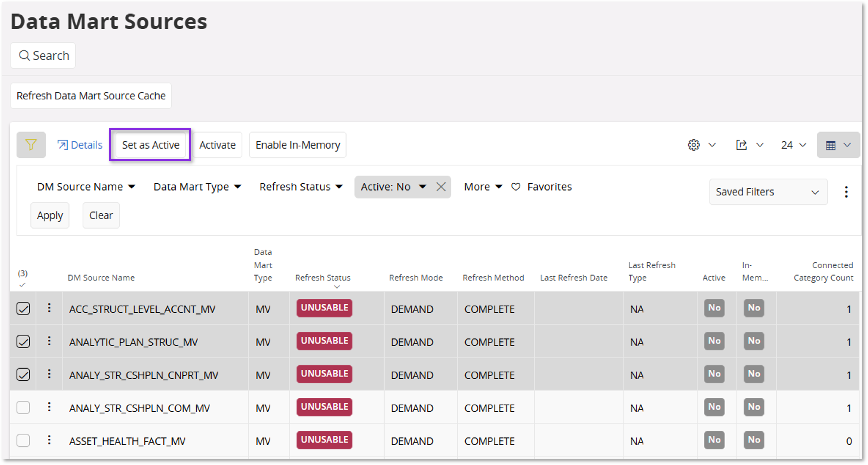Click the Search field
The image size is (868, 465).
(43, 55)
